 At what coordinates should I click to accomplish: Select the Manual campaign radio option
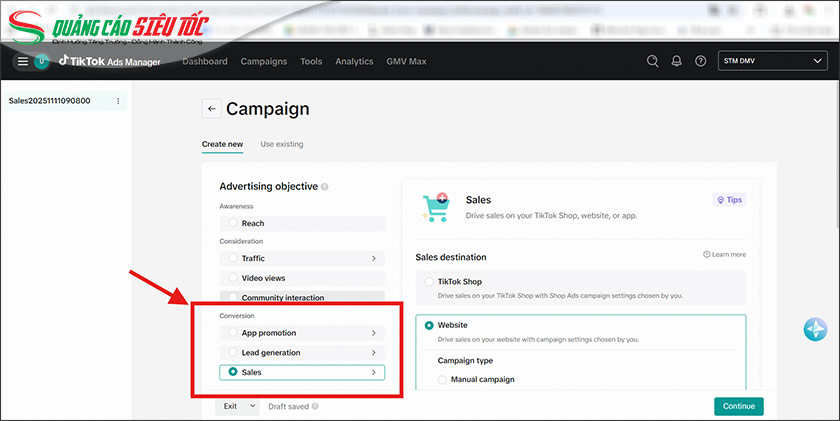click(444, 380)
